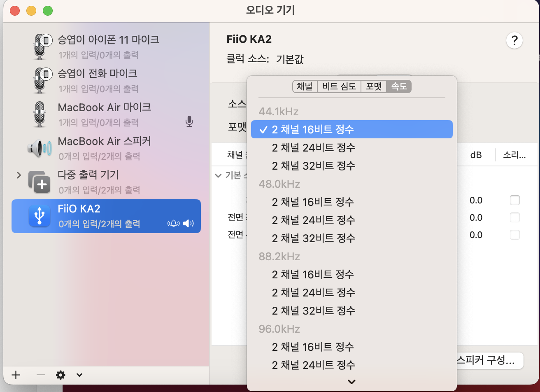Choose 48.0kHz 2 채널 32비트 정수

coord(352,238)
